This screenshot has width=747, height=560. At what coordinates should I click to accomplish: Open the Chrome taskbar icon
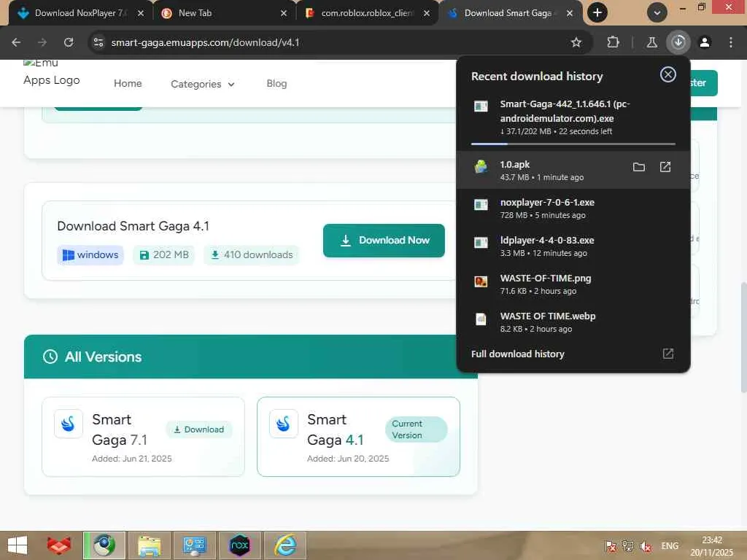[x=104, y=545]
